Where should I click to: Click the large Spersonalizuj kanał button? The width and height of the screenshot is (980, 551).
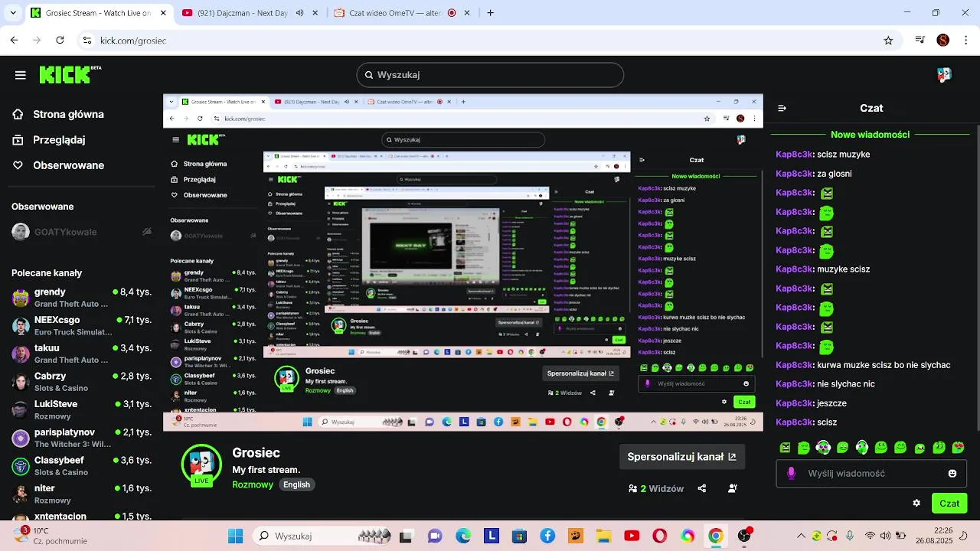(681, 457)
